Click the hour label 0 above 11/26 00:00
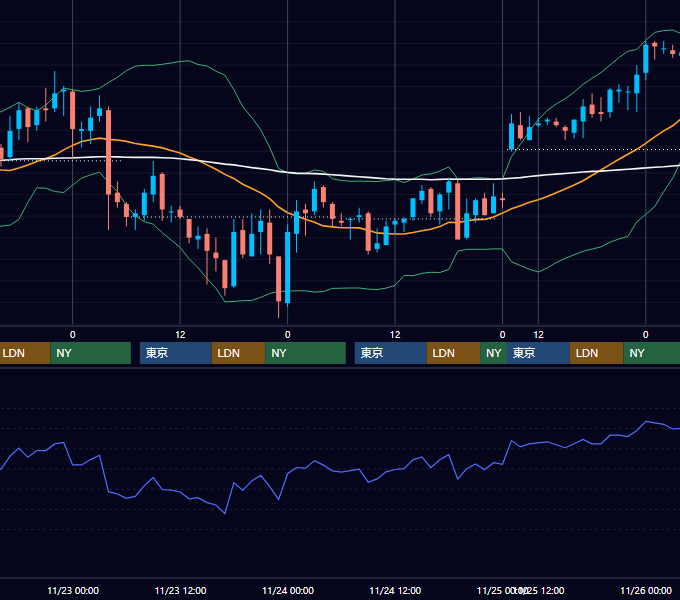This screenshot has height=600, width=680. click(x=646, y=335)
